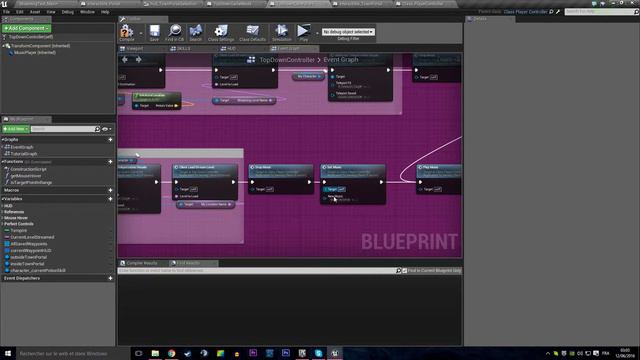The height and width of the screenshot is (360, 640).
Task: Save the blueprint using Save icon
Action: 154,32
